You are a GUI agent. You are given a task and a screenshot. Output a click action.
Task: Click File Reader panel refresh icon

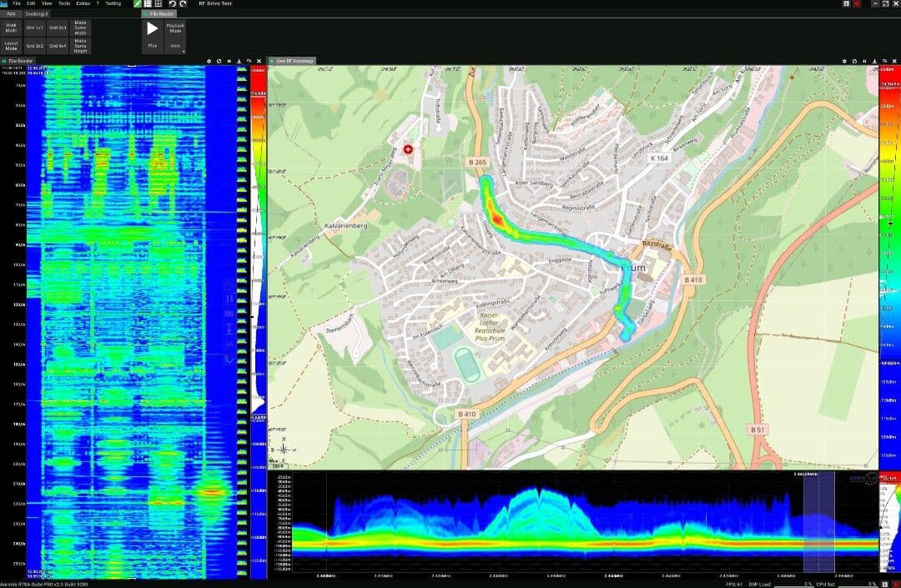tap(219, 61)
